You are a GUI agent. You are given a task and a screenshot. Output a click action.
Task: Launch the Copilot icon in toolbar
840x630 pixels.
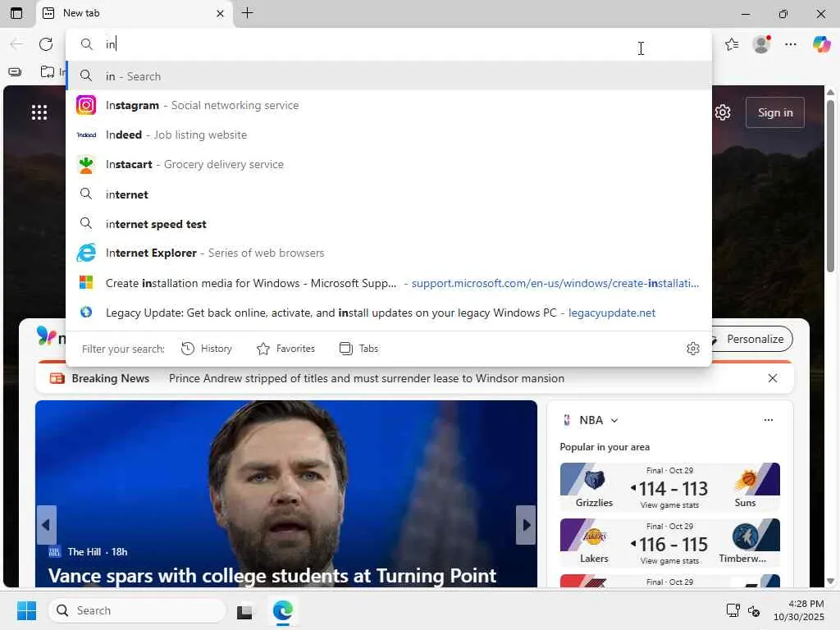[822, 44]
